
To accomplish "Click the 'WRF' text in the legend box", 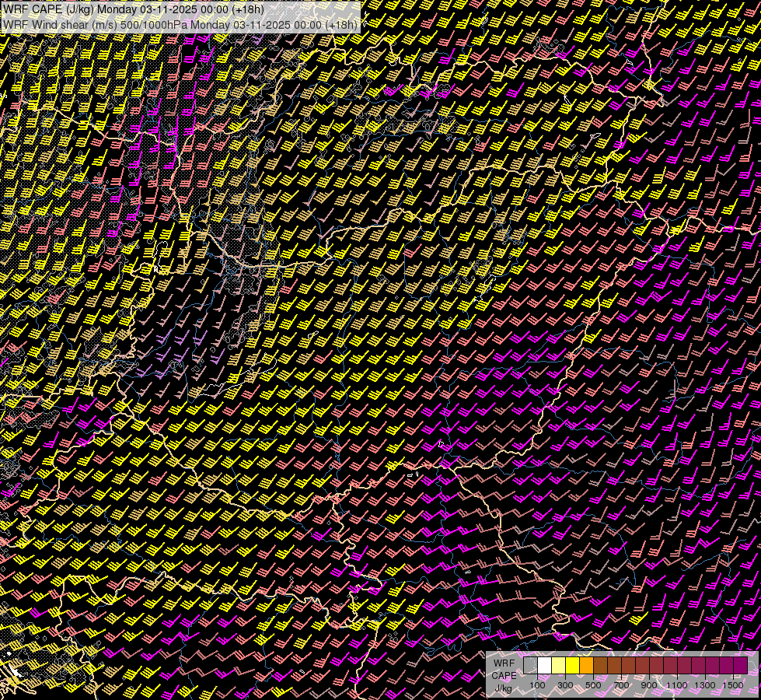I will tap(504, 663).
